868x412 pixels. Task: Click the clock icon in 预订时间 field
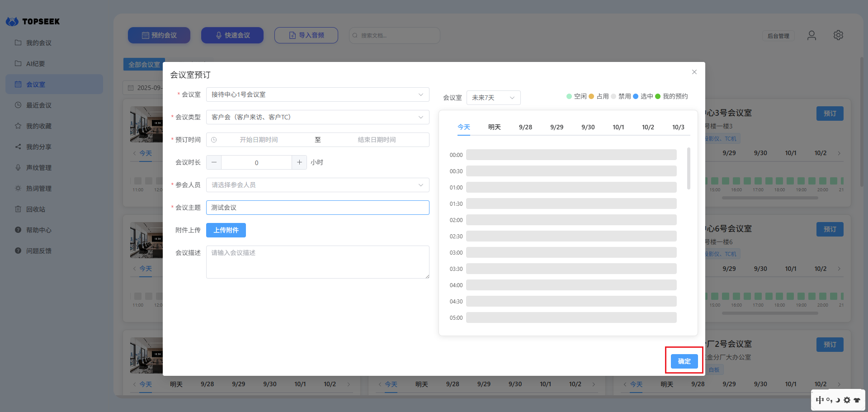(214, 140)
